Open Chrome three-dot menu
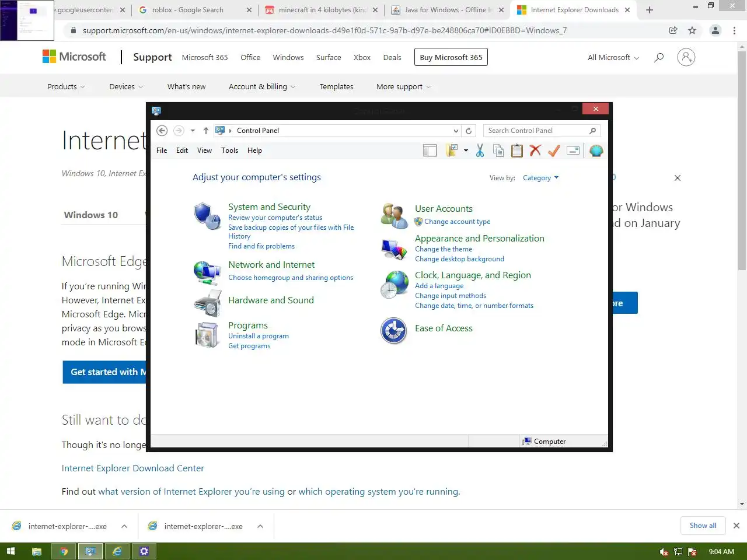 734,30
